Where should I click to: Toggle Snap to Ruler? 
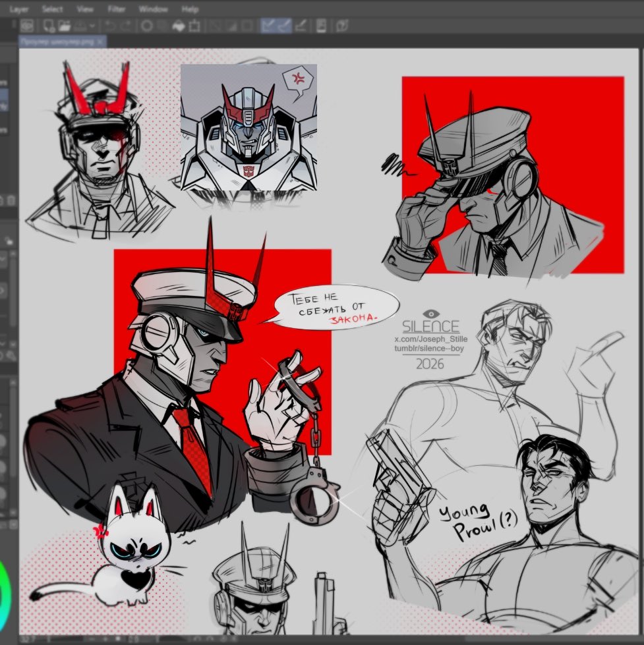click(268, 26)
